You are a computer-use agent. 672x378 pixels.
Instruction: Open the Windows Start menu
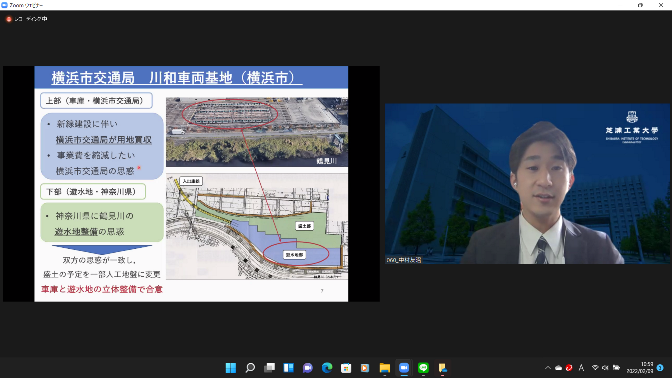point(231,368)
